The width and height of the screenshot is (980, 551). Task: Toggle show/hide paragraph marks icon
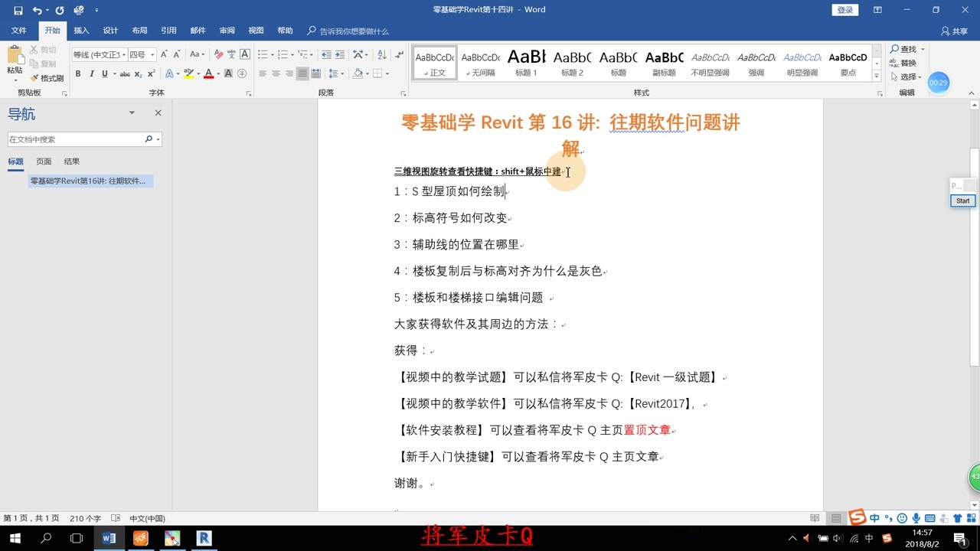(399, 54)
